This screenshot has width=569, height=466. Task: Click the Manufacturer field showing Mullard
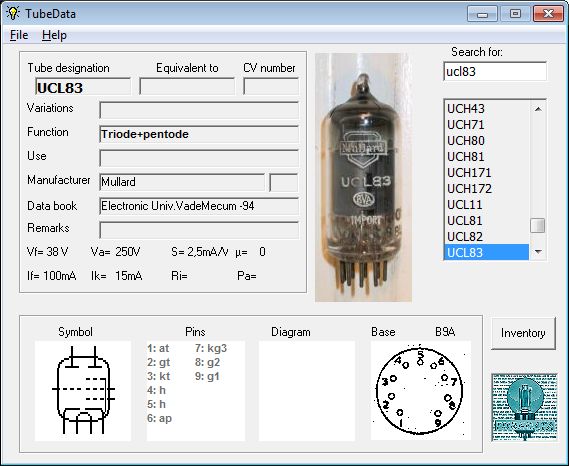tap(182, 182)
